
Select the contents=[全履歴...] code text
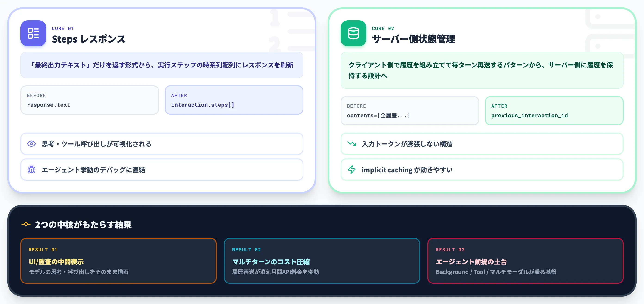point(378,115)
